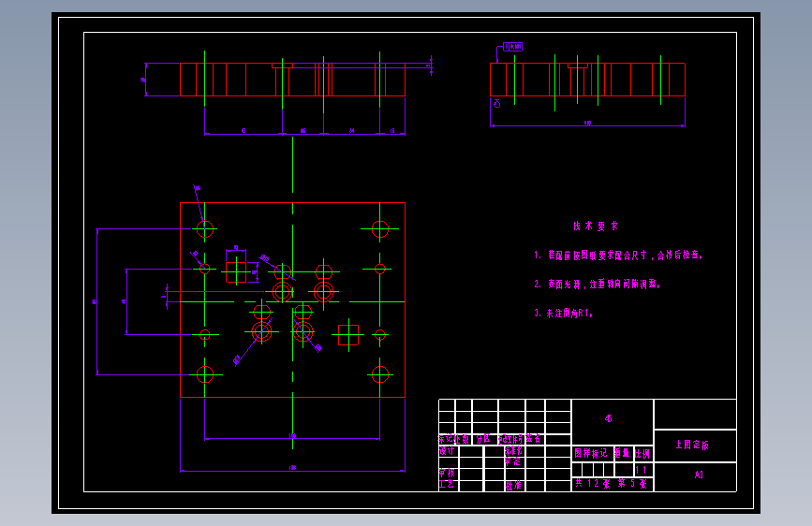Select the 标记 column header
812x526 pixels.
(447, 439)
